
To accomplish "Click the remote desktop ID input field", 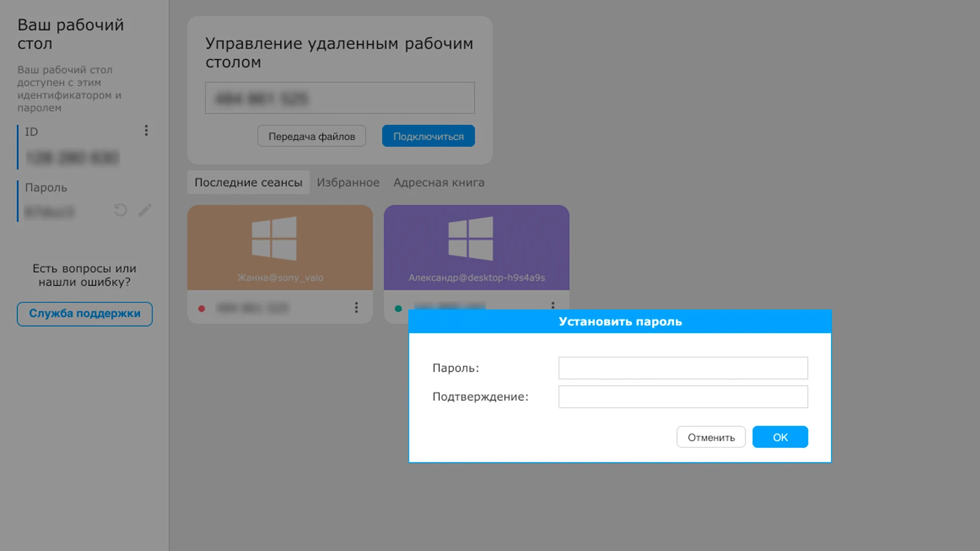I will (339, 98).
